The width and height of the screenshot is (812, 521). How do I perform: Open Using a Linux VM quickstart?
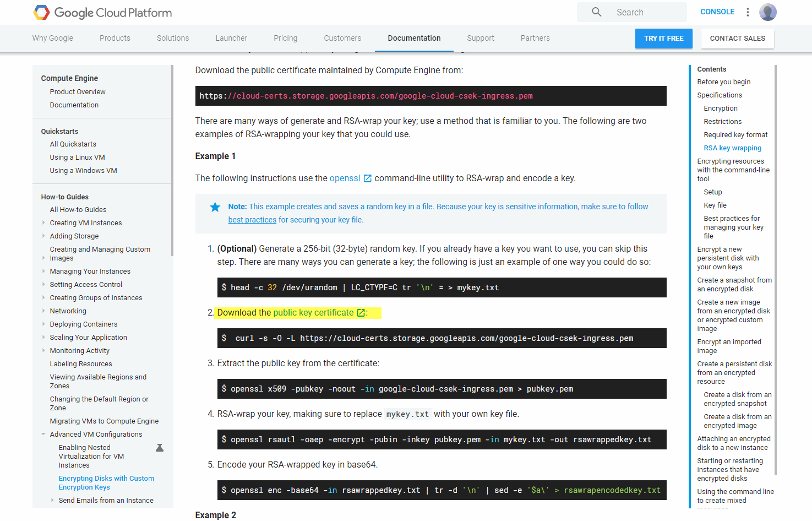point(77,158)
